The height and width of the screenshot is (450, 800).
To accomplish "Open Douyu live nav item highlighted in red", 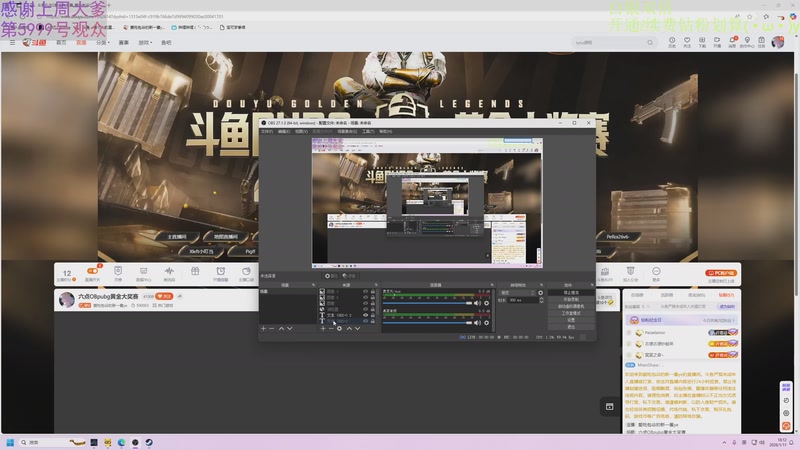I will pos(81,42).
